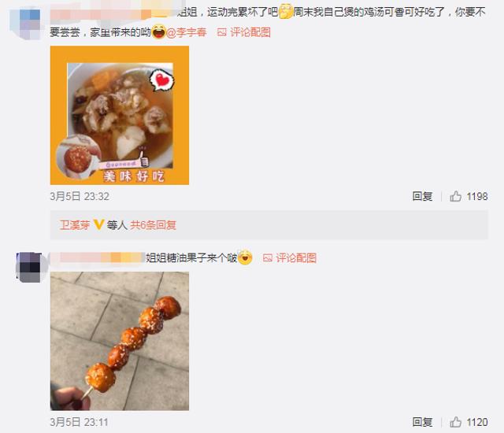The width and height of the screenshot is (504, 433).
Task: Reply to the 3月5日 23:11 comment
Action: coord(422,422)
